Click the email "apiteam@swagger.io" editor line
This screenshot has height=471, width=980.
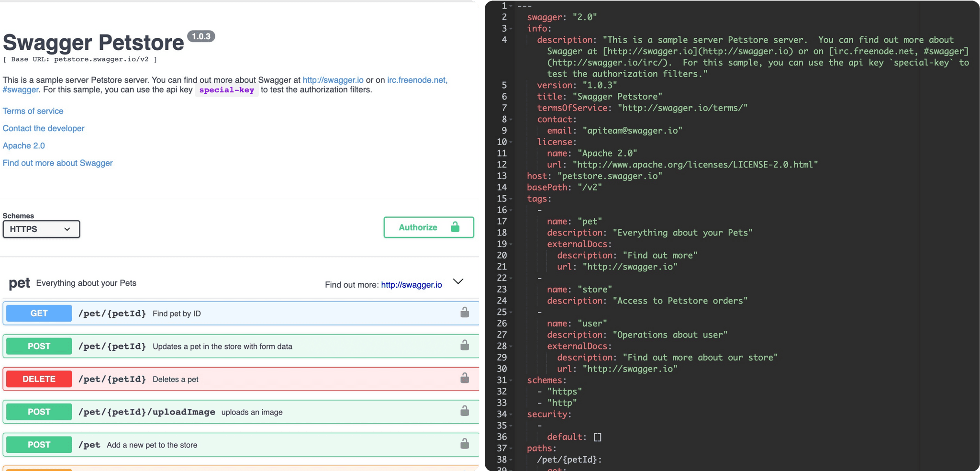pyautogui.click(x=615, y=131)
